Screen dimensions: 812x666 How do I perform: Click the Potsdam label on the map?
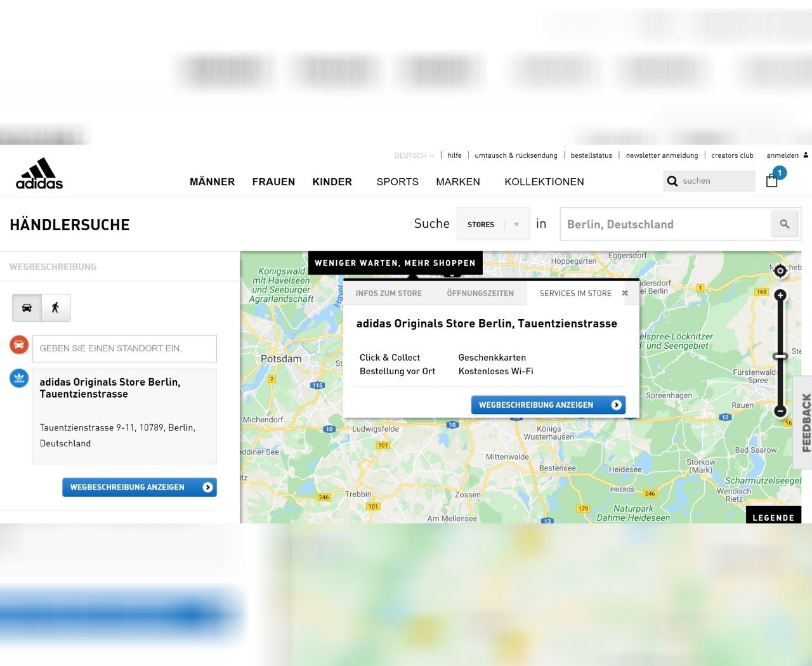[281, 358]
